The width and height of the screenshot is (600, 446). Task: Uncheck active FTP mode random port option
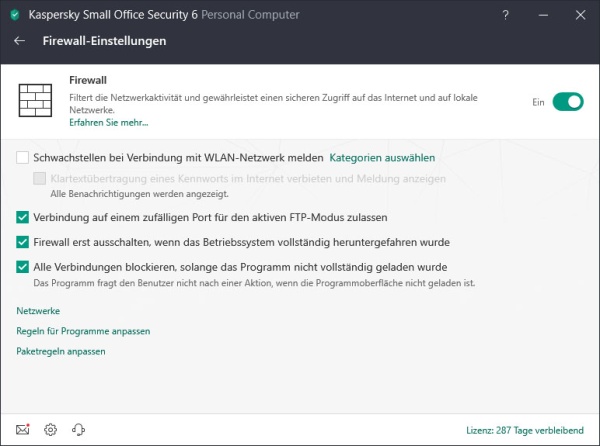pos(23,217)
